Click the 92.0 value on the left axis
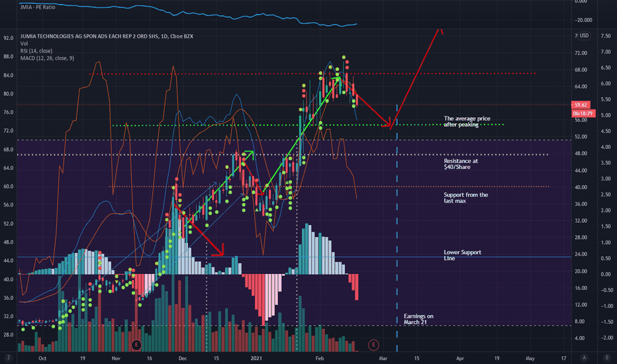 (x=8, y=38)
